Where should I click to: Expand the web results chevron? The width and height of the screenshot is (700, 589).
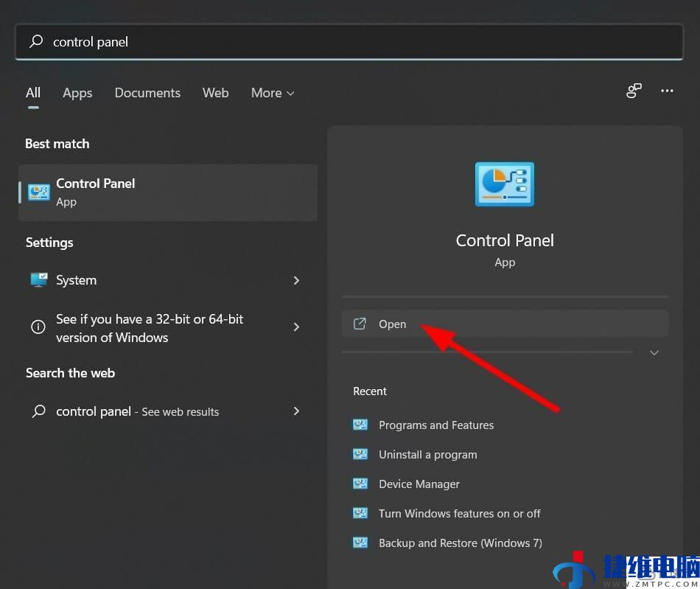[296, 411]
